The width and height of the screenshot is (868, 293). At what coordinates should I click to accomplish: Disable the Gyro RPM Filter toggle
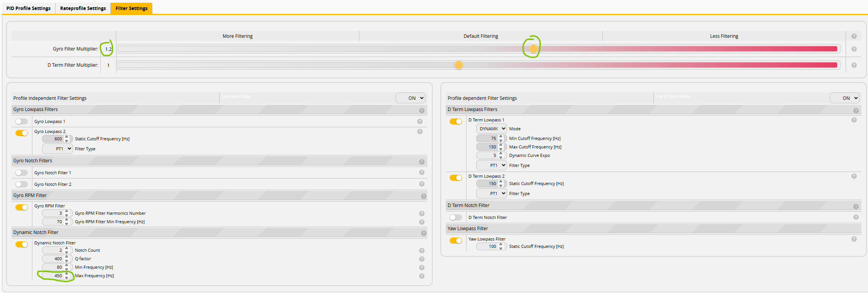coord(22,207)
